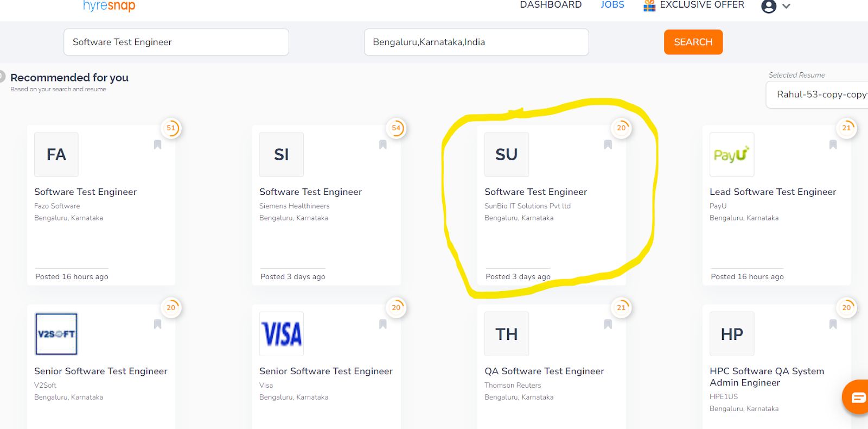Expand the account dropdown chevron
868x429 pixels.
[x=786, y=7]
